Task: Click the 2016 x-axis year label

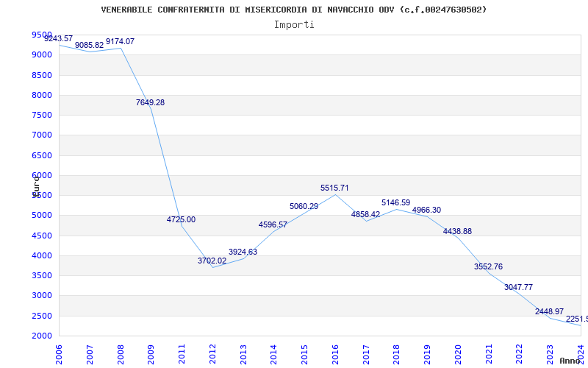Action: [x=335, y=355]
